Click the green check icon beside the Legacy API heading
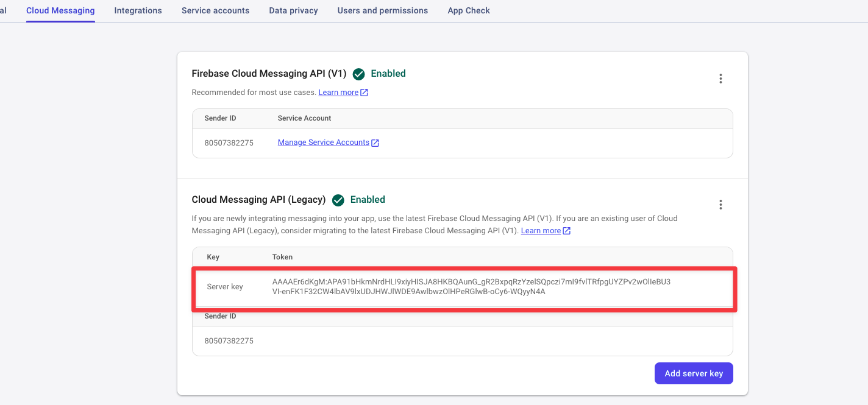Image resolution: width=868 pixels, height=405 pixels. click(338, 200)
